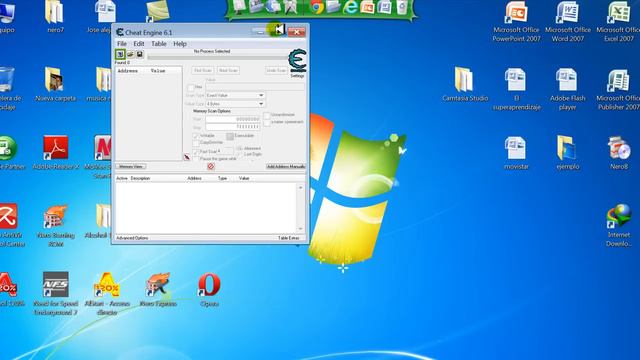
Task: Launch PowerPoint from the top dock
Action: [x=367, y=7]
